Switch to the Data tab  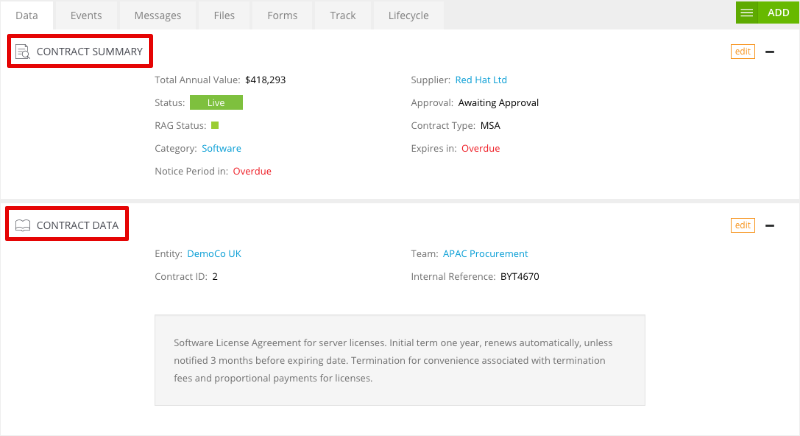[x=27, y=15]
